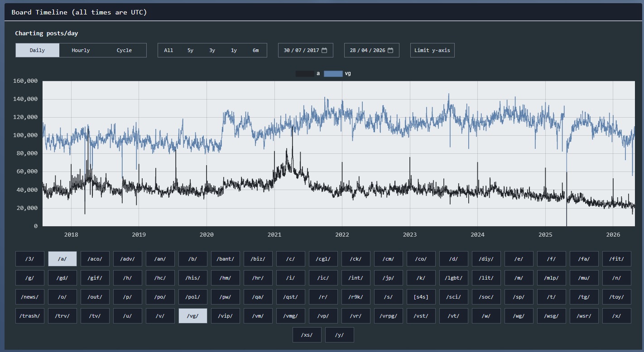Add the /lgbt/ board to chart
This screenshot has height=352, width=644.
[454, 278]
